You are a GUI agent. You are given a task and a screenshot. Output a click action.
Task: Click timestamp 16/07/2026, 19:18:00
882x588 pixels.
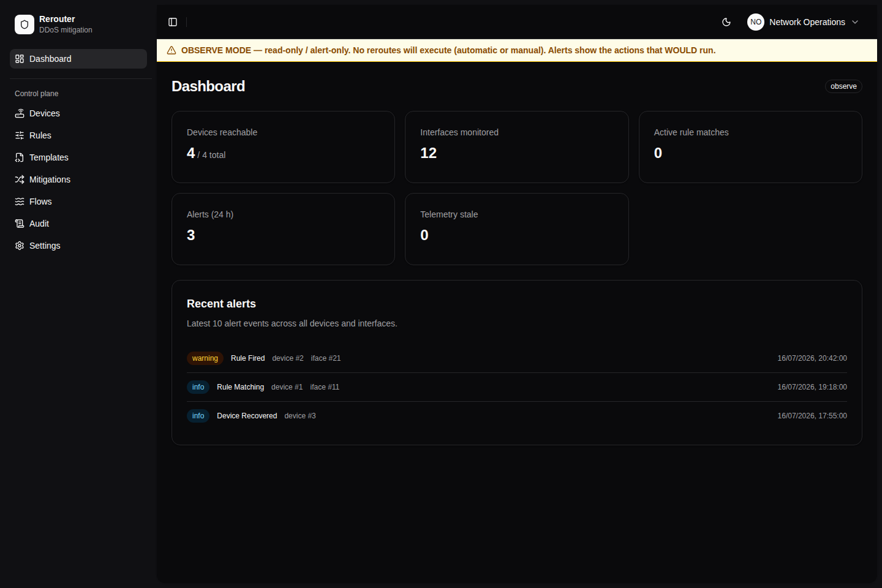point(812,387)
